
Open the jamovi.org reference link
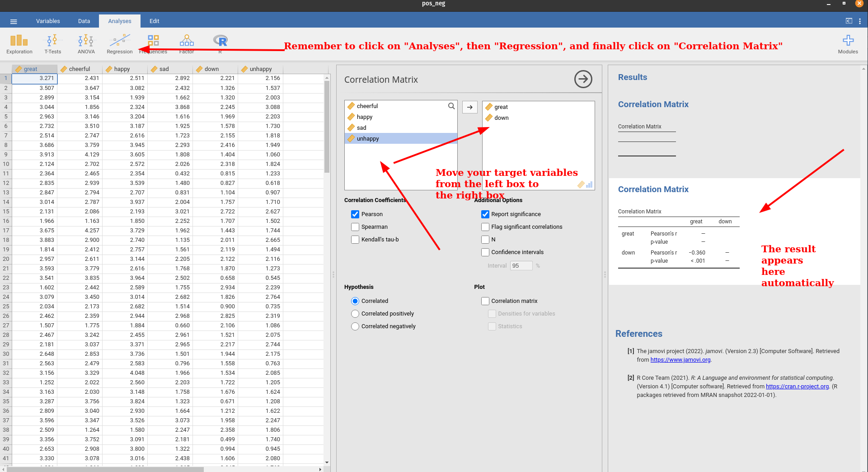(x=680, y=360)
